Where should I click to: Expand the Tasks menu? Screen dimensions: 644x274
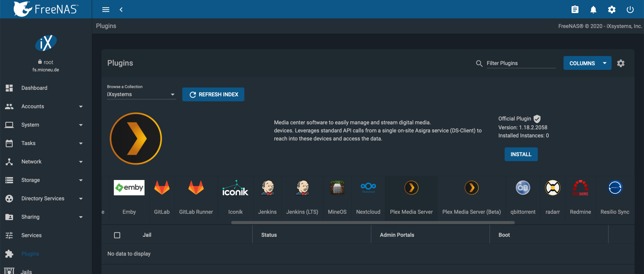tap(46, 143)
